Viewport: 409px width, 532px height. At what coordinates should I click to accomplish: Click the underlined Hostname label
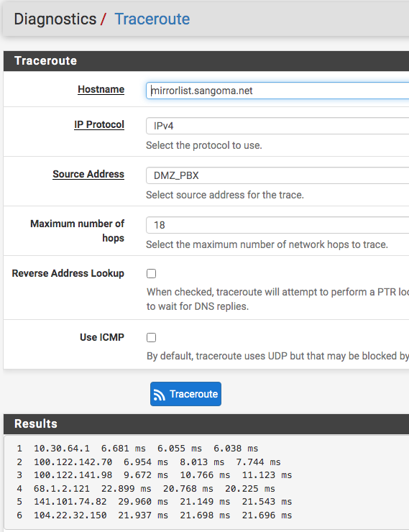tap(101, 90)
